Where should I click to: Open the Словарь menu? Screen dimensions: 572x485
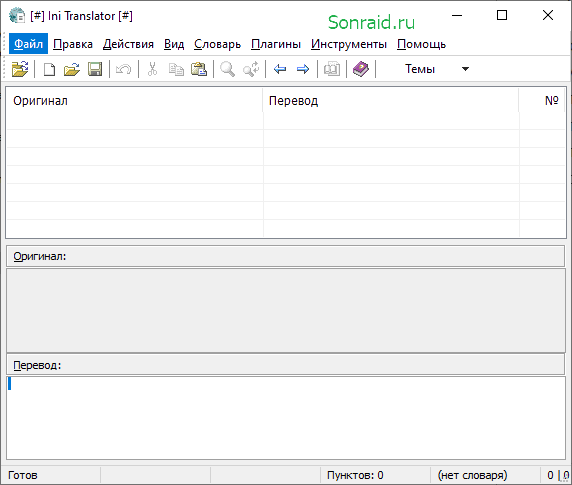(x=217, y=44)
